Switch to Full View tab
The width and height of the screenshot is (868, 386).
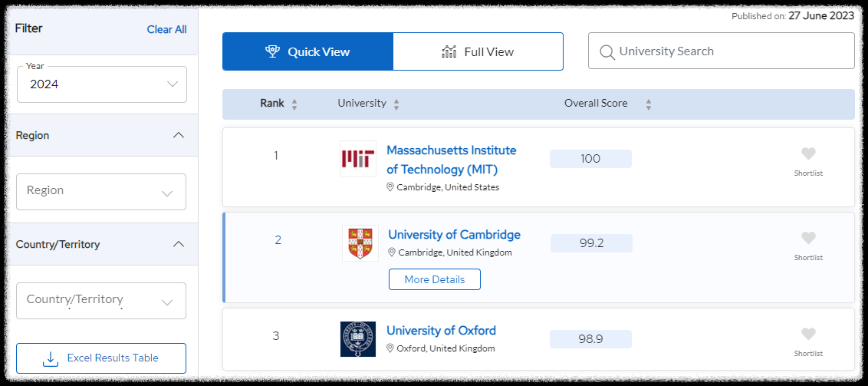click(x=478, y=51)
